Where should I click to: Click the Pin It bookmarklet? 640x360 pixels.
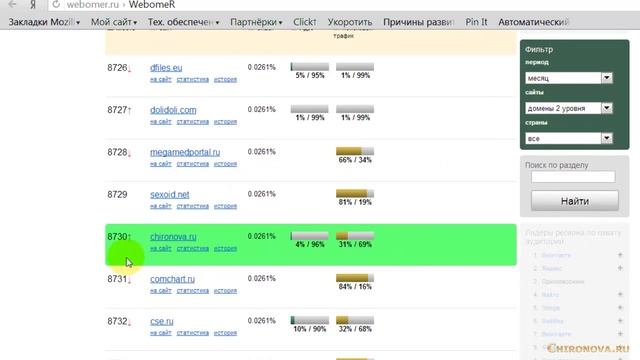coord(476,22)
